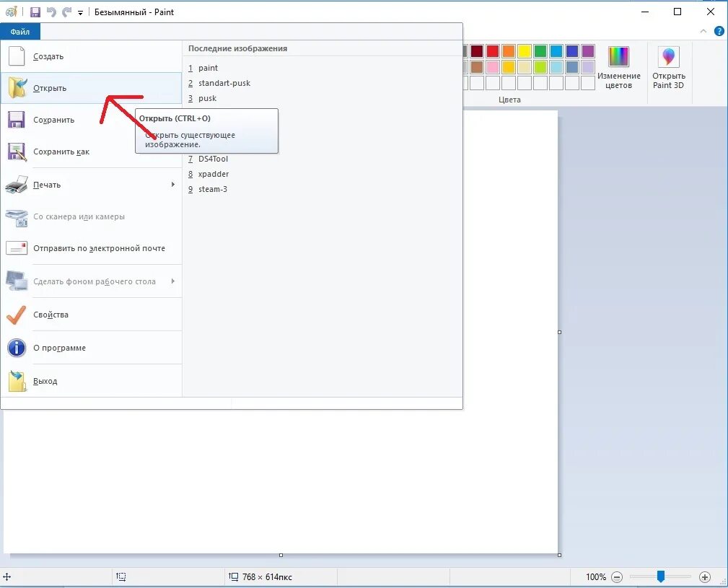Click the Undo arrow in title bar
The height and width of the screenshot is (588, 728).
(51, 12)
